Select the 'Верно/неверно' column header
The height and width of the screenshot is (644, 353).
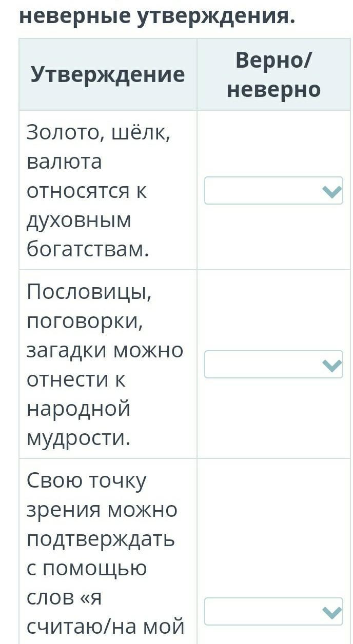pos(273,75)
